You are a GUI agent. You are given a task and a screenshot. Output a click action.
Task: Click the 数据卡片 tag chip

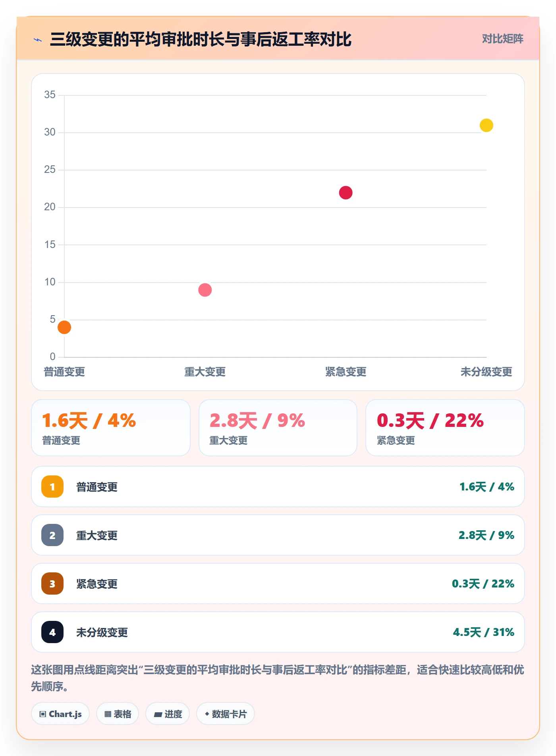tap(226, 714)
